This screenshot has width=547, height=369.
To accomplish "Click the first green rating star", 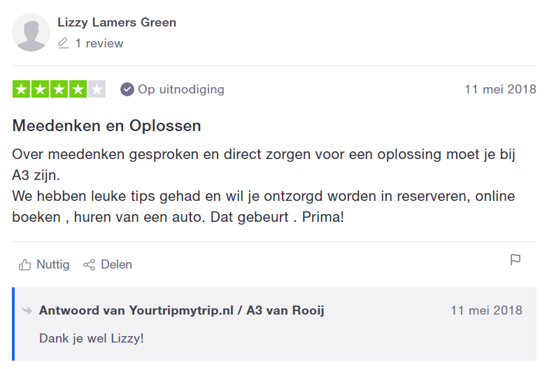I will pos(21,89).
